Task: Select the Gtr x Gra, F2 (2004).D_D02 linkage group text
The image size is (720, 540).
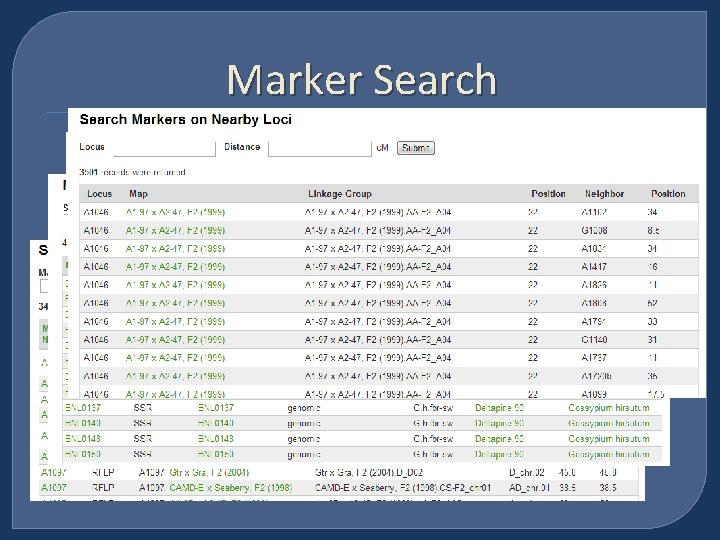Action: pyautogui.click(x=369, y=472)
